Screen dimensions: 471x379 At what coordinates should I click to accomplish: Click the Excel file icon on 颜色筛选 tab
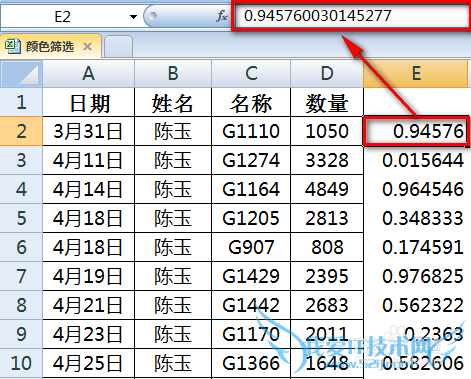click(x=13, y=46)
